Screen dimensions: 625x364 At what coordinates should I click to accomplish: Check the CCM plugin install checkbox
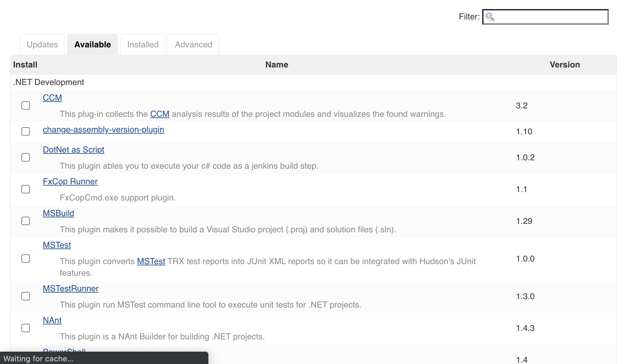[26, 105]
